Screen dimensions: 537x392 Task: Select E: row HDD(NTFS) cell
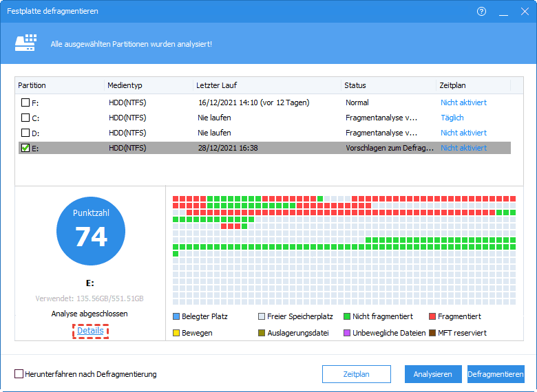(127, 148)
